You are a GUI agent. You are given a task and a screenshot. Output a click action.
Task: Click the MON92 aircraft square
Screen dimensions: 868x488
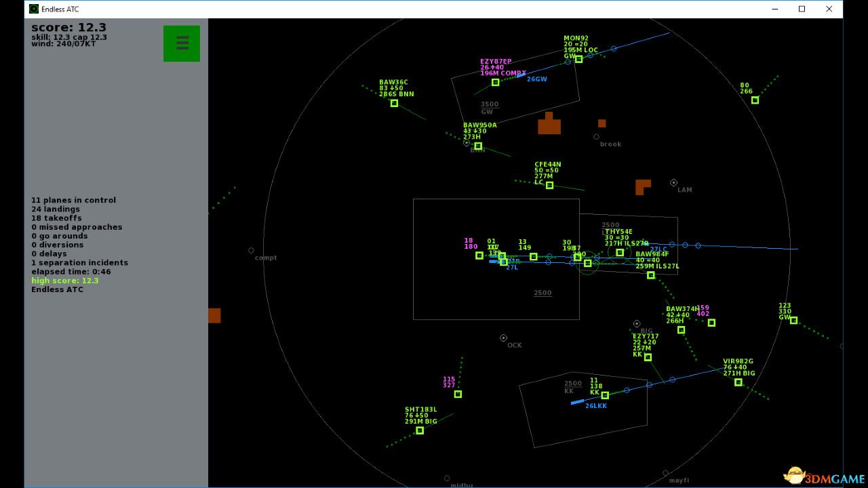tap(578, 59)
